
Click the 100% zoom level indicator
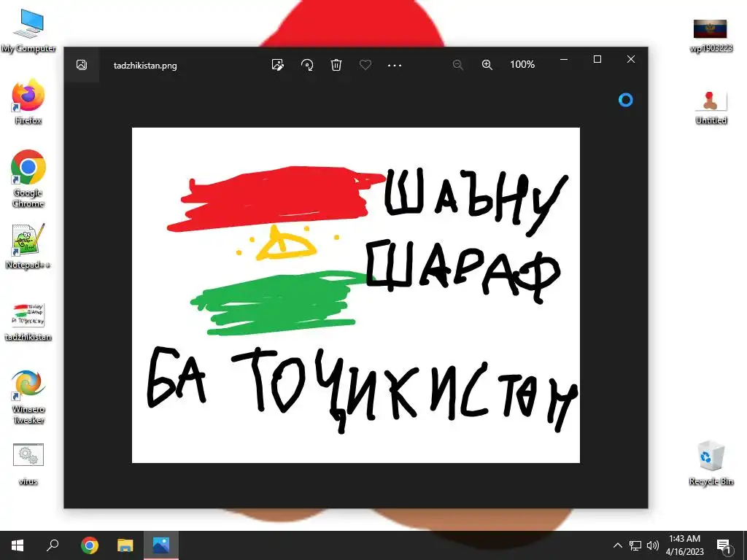point(522,64)
